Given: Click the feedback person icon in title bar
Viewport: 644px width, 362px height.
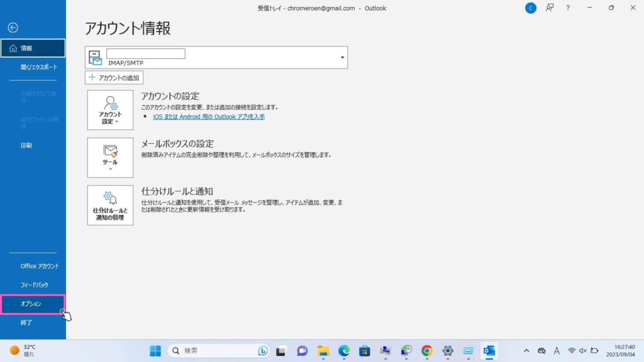Looking at the screenshot, I should coord(550,8).
